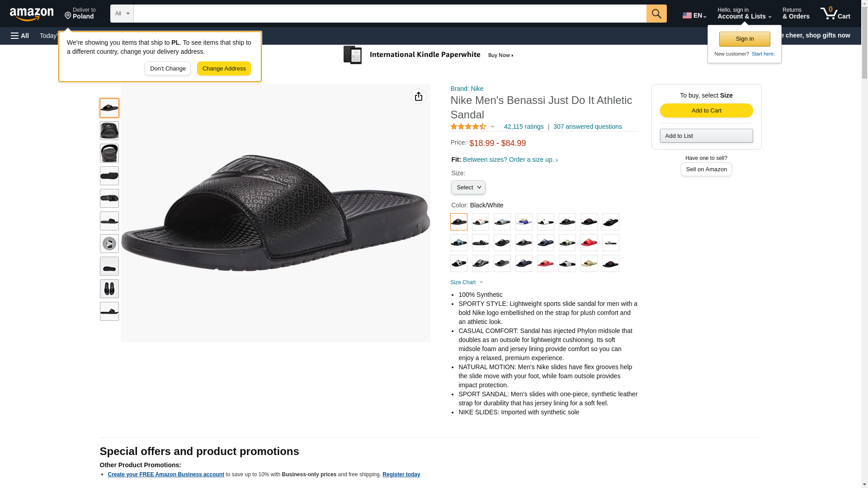Viewport: 868px width, 488px height.
Task: Expand the Size Chart section
Action: coord(467,282)
